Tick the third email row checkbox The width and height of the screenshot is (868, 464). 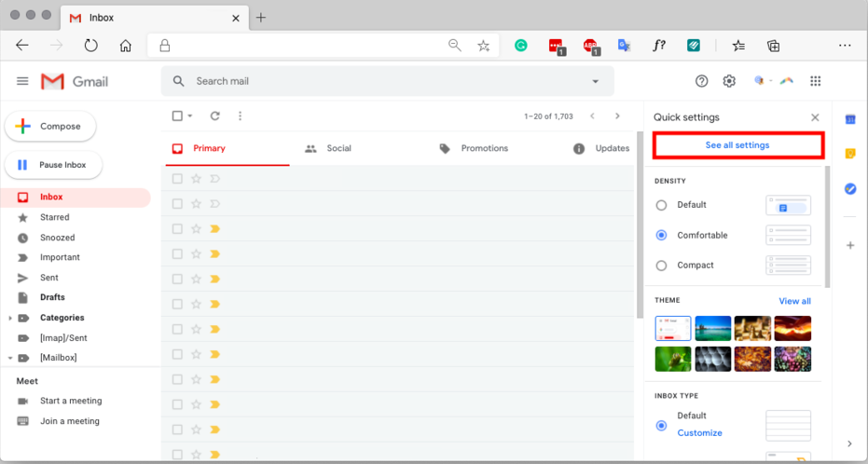pyautogui.click(x=177, y=229)
